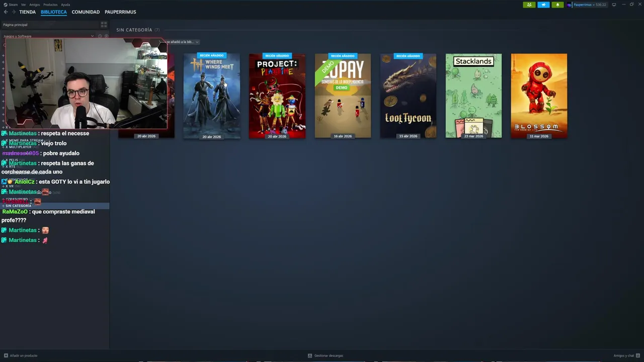
Task: Click the streamer webcam overlay
Action: (86, 83)
